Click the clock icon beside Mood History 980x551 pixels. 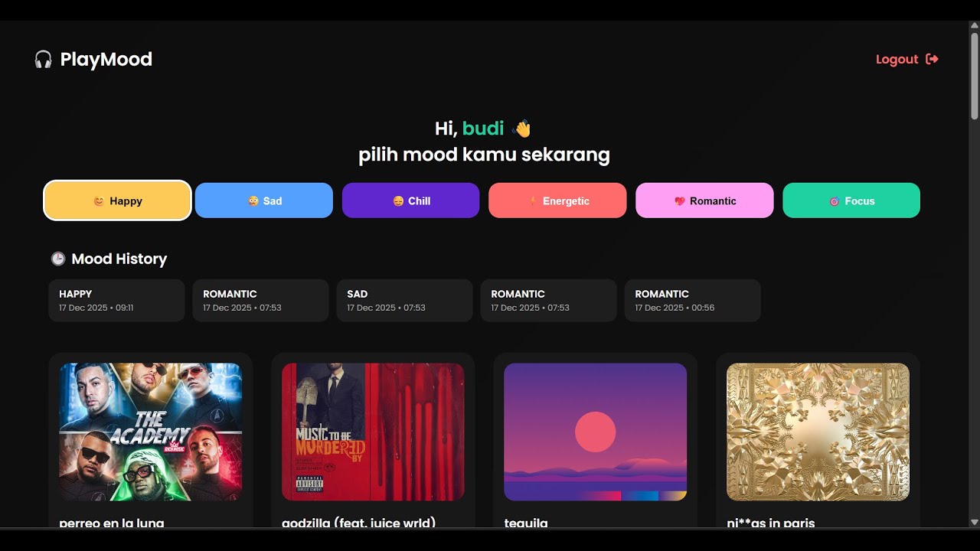point(58,259)
